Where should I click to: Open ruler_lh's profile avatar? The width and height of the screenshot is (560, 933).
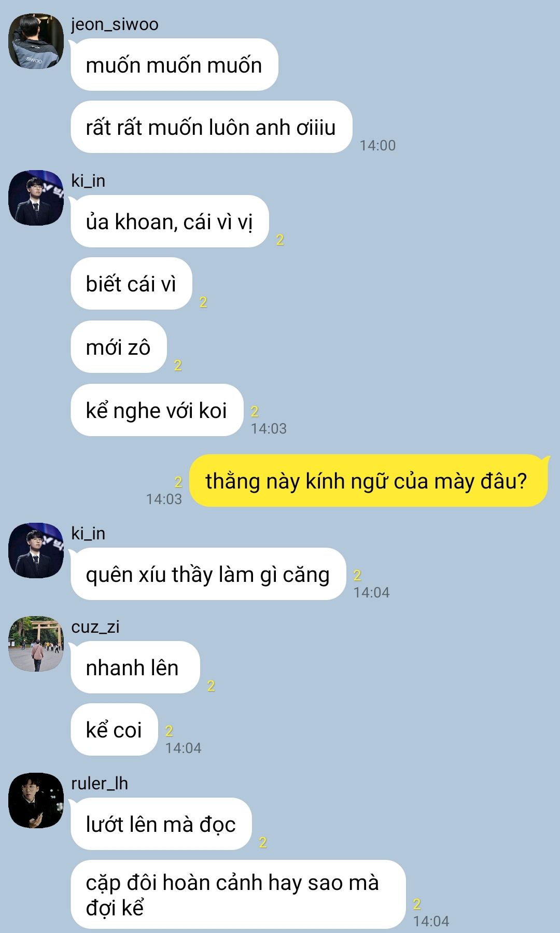(36, 801)
